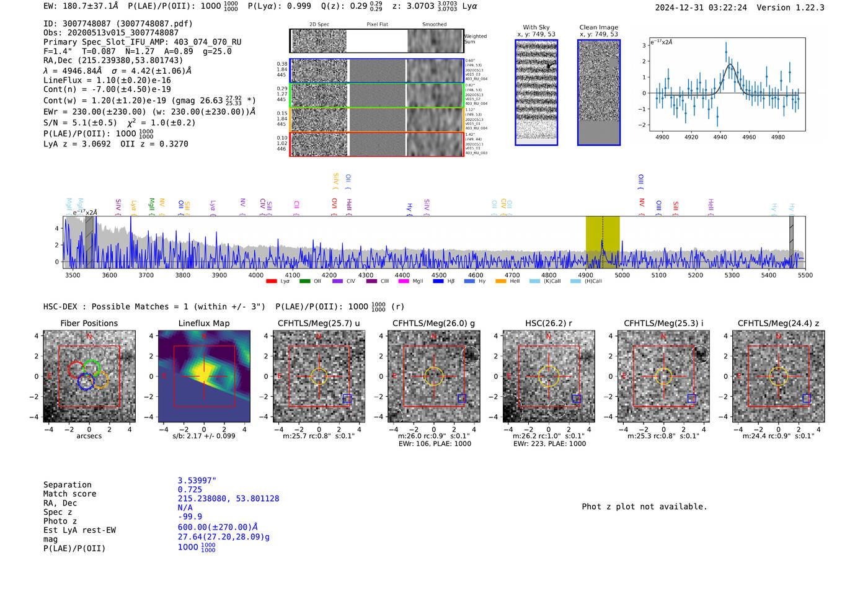View the CFHTLS/Meg(24.4) z band image
This screenshot has height=591, width=868.
pos(779,376)
